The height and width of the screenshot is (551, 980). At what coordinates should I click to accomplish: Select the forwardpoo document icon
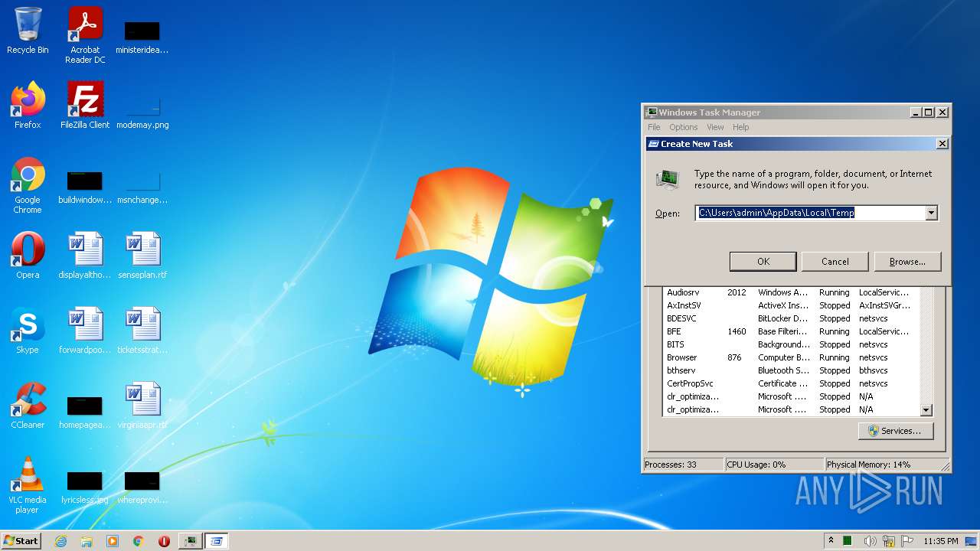click(x=85, y=331)
